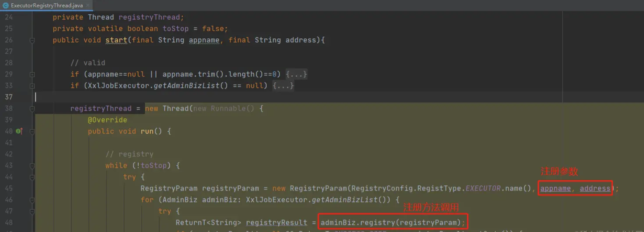
Task: Click the registryResult variable on line 48
Action: [x=277, y=222]
